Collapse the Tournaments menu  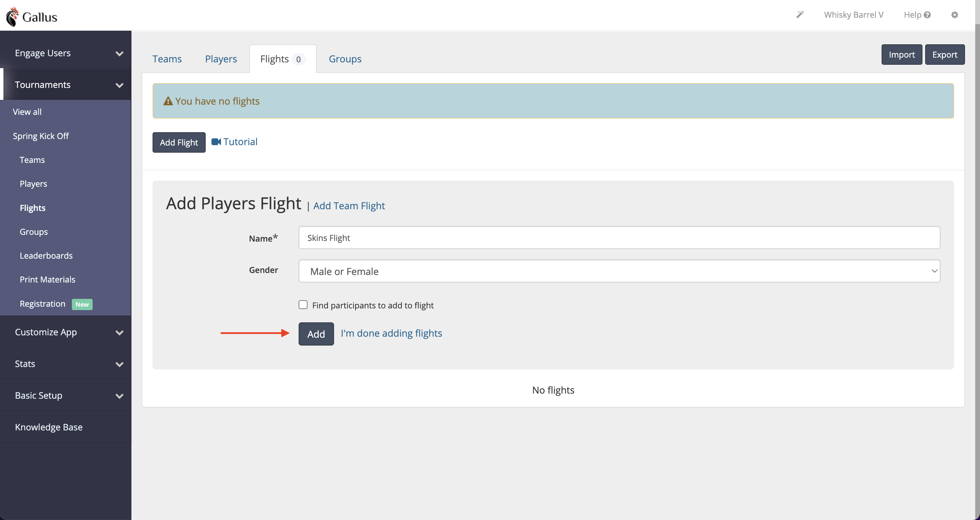pyautogui.click(x=65, y=85)
